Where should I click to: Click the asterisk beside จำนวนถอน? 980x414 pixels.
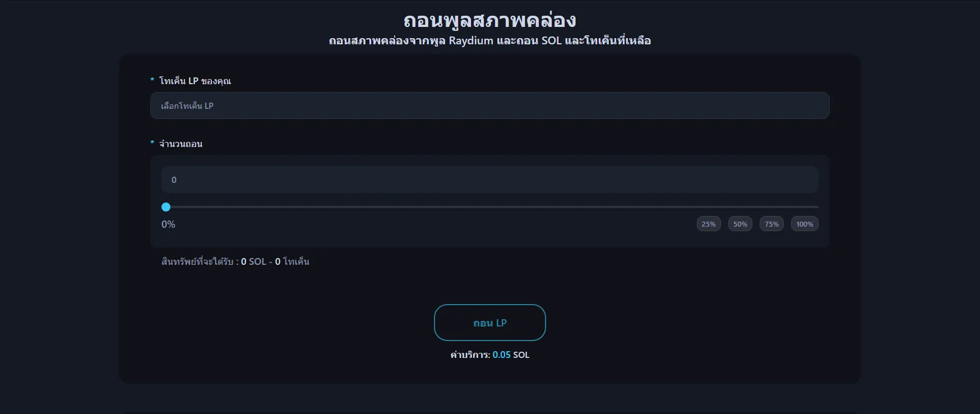click(x=152, y=143)
